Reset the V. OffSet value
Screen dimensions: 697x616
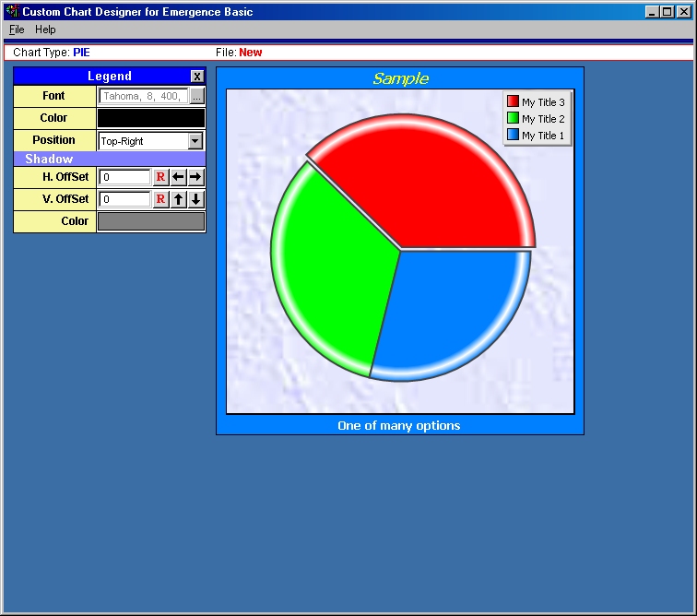click(160, 199)
